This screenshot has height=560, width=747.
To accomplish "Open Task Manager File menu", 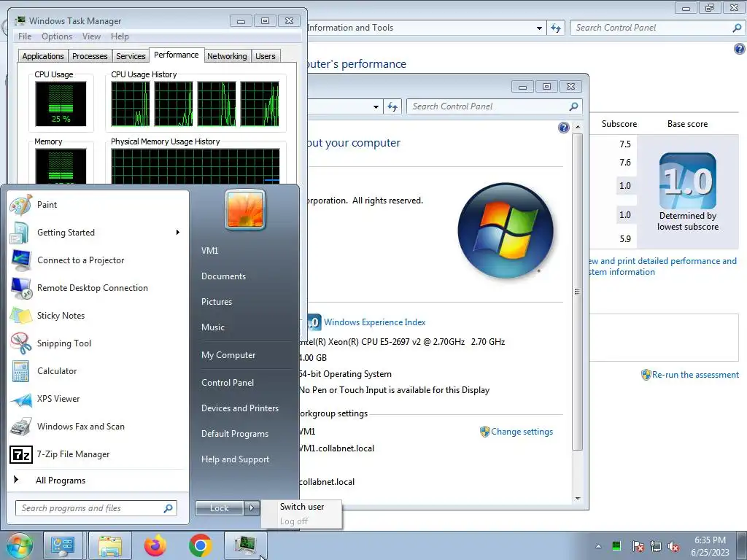I will pyautogui.click(x=25, y=36).
